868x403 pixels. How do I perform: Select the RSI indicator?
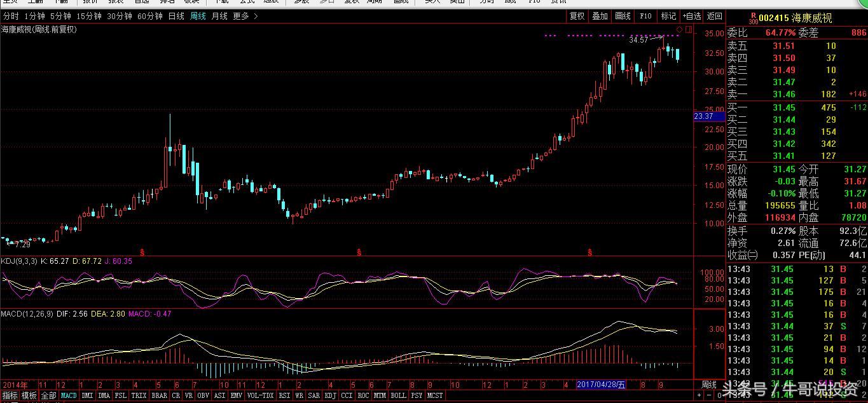point(284,395)
